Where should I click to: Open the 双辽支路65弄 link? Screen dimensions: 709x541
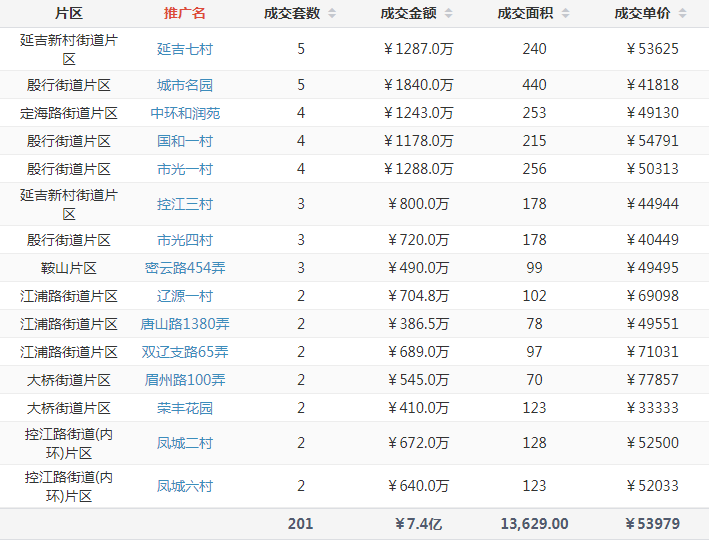pyautogui.click(x=185, y=352)
